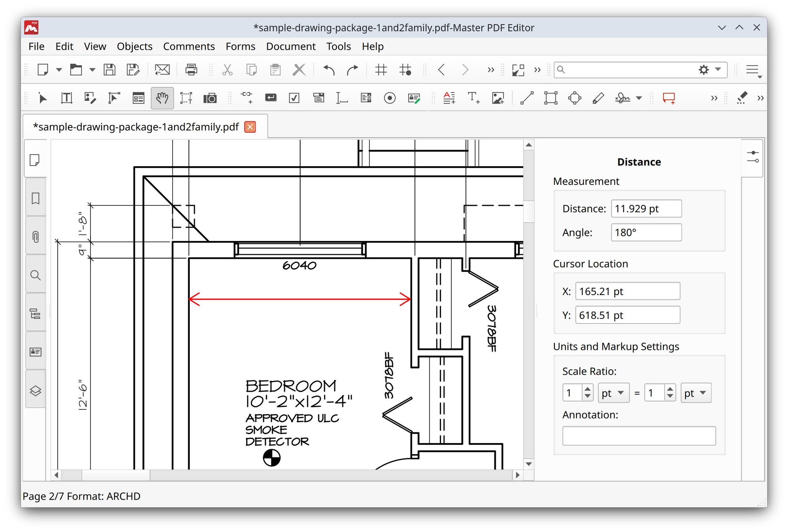
Task: Select the Edit Images tool
Action: click(x=90, y=98)
